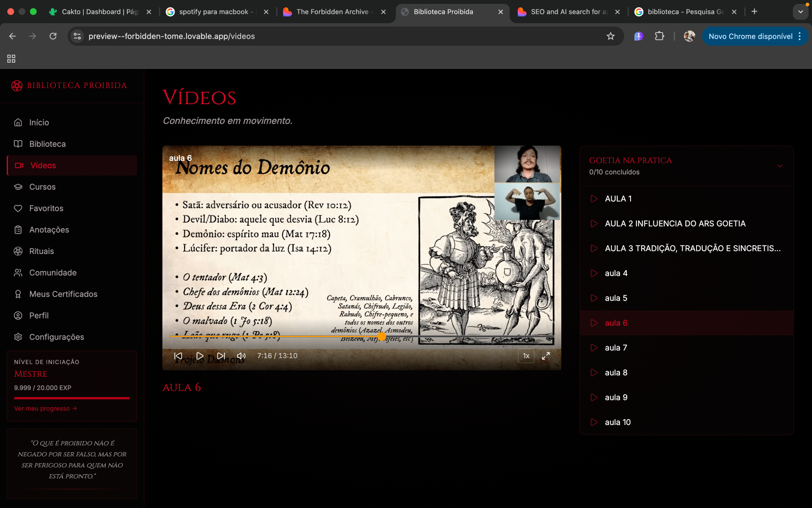Click the aula 6 play icon
This screenshot has width=812, height=508.
[x=594, y=323]
